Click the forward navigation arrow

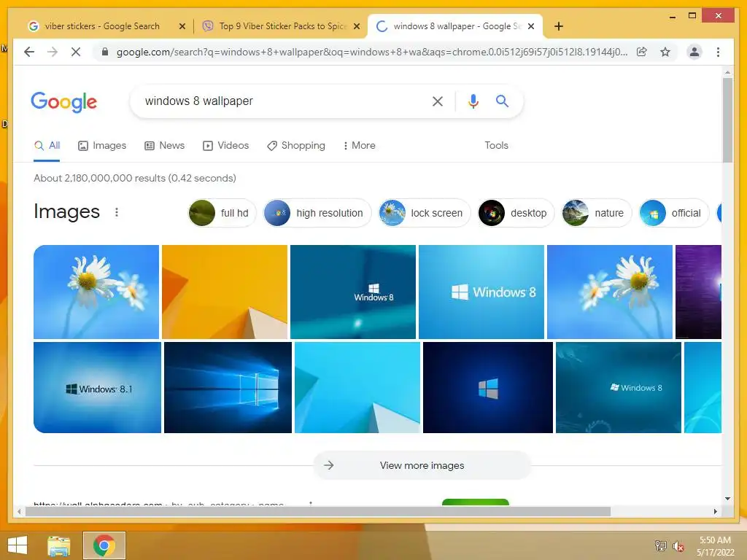pyautogui.click(x=53, y=52)
